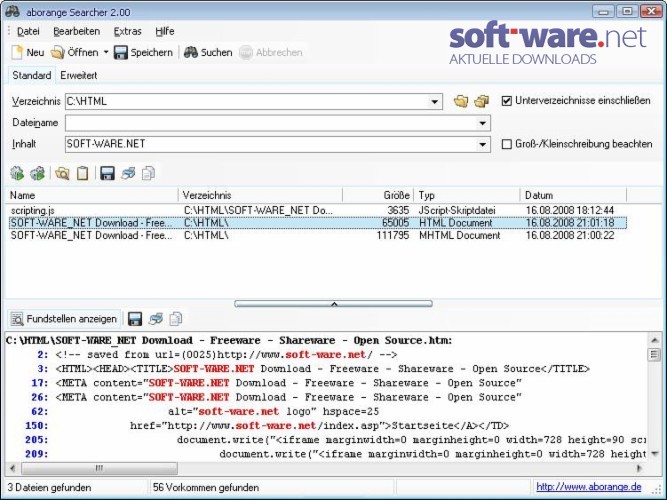The width and height of the screenshot is (667, 500).
Task: Click the Speichern floppy disk icon
Action: [x=121, y=52]
